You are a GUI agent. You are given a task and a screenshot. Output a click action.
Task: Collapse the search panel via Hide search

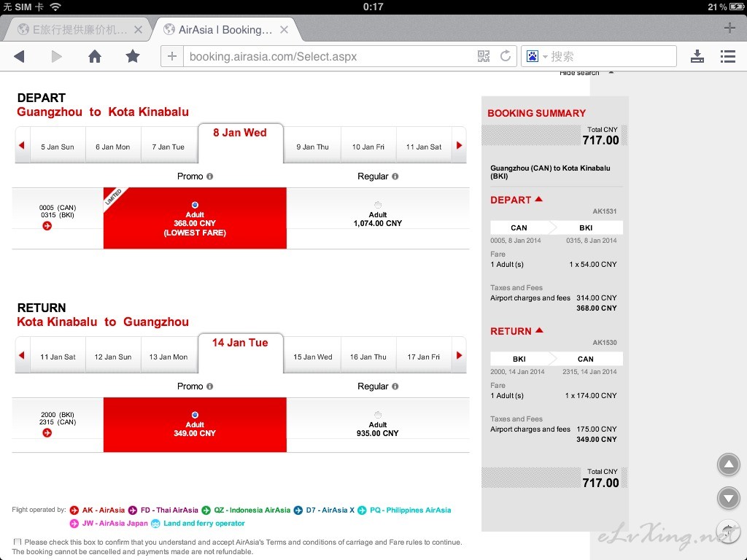tap(586, 74)
